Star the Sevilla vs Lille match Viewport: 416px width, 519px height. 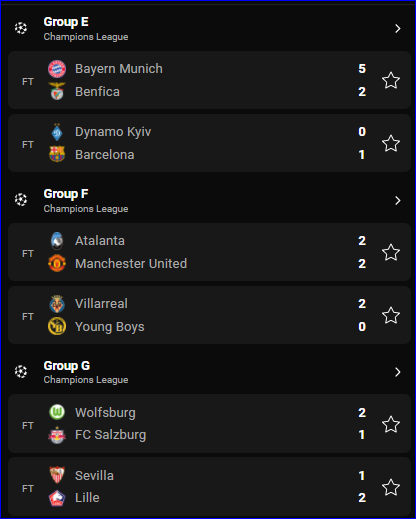click(x=391, y=487)
